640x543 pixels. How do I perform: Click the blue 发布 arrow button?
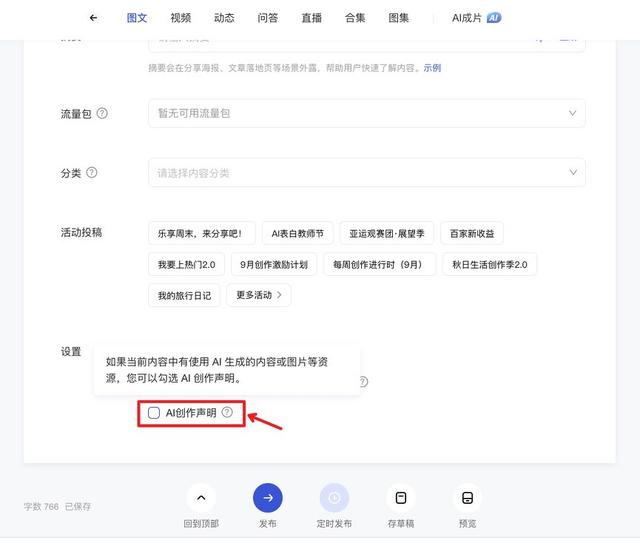point(268,498)
